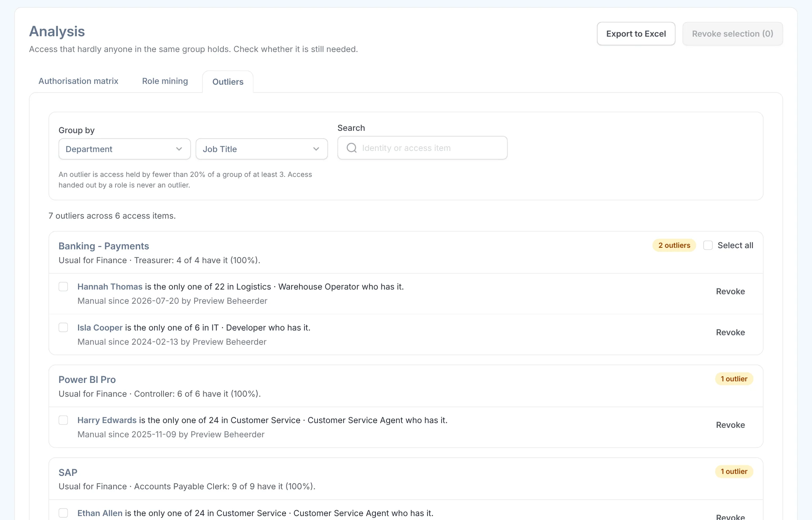Image resolution: width=812 pixels, height=520 pixels.
Task: Click the Power BI Pro 1 outlier badge
Action: tap(734, 379)
